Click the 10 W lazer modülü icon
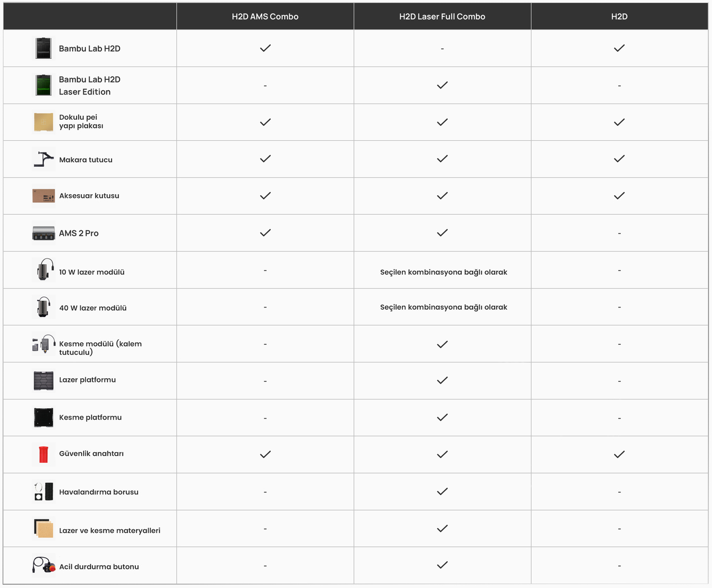Screen dimensions: 712x588 (x=44, y=270)
